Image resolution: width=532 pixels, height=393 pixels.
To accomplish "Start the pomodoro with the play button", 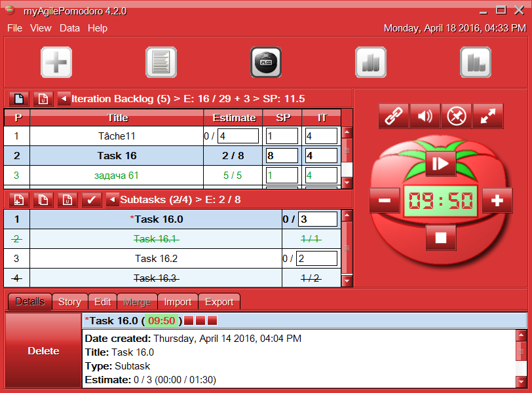I will (x=440, y=164).
